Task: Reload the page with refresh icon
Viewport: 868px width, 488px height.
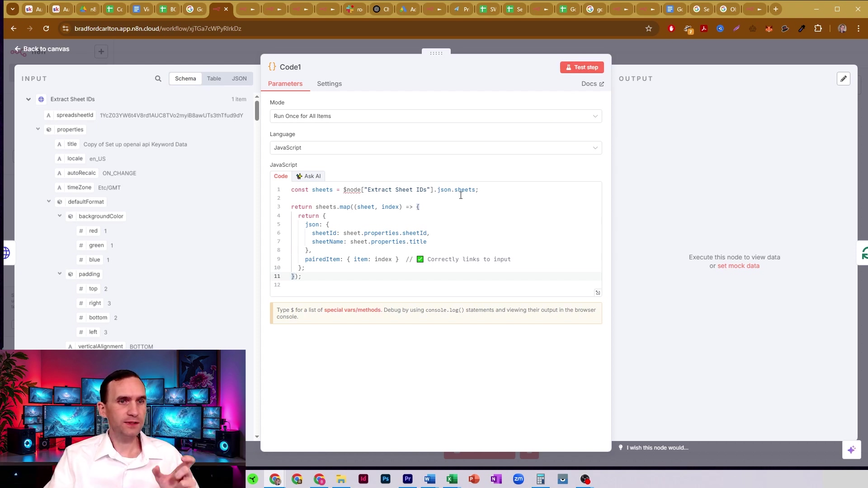Action: point(46,28)
